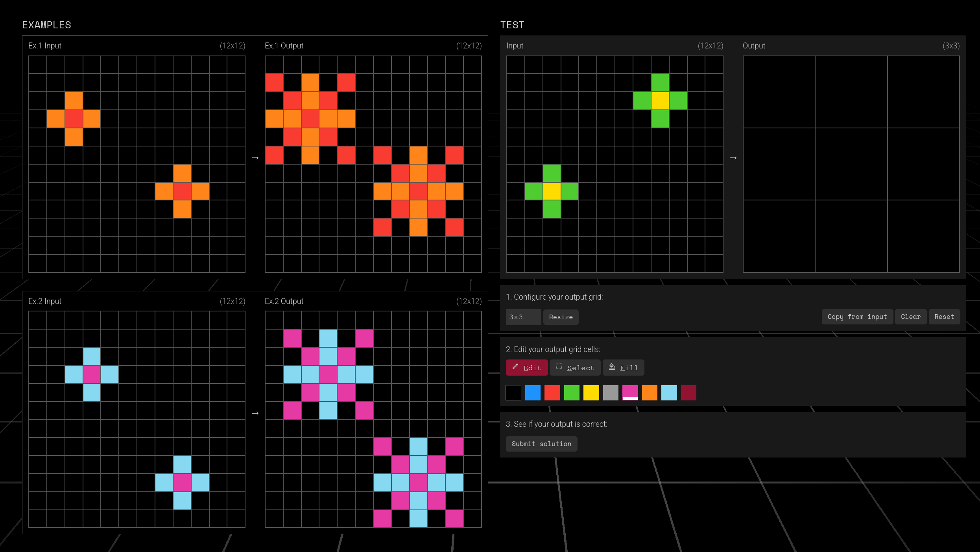Select the magenta color swatch
The height and width of the screenshot is (552, 980).
click(x=630, y=393)
